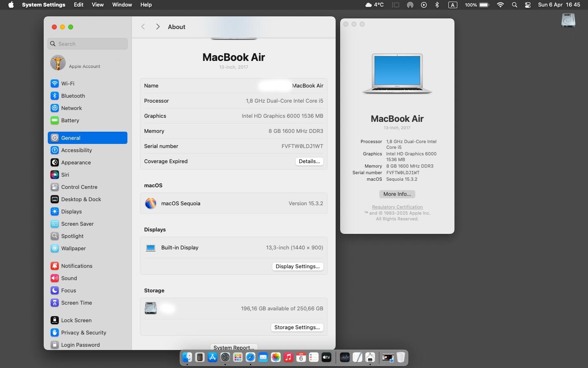Click the Search field in System Settings
588x368 pixels.
point(87,44)
